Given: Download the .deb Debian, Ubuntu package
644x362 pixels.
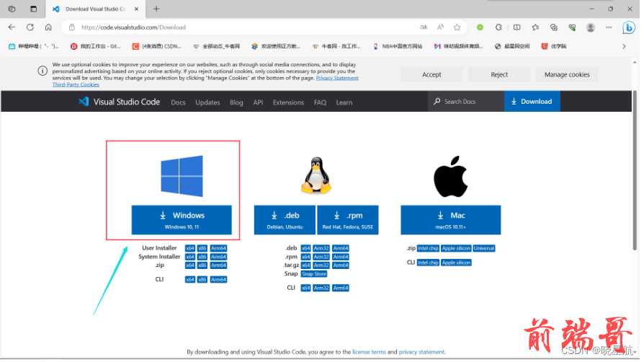Looking at the screenshot, I should click(285, 220).
